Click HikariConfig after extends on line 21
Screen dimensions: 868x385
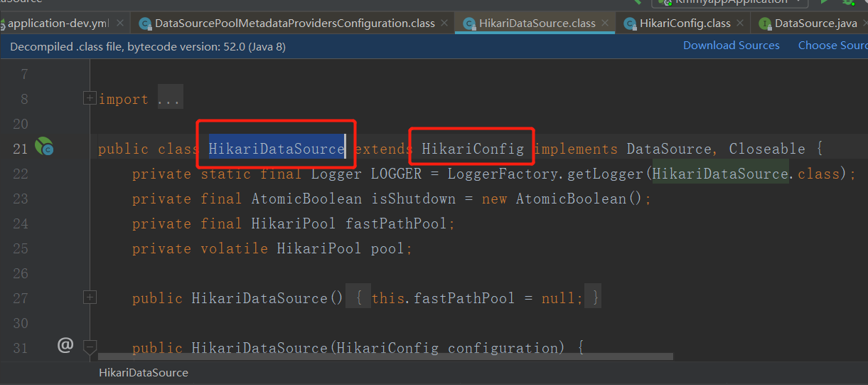click(473, 149)
